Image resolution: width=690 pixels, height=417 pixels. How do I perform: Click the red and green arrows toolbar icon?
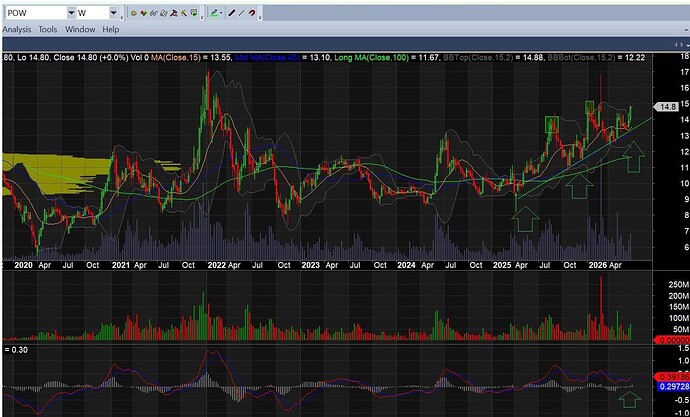point(144,13)
